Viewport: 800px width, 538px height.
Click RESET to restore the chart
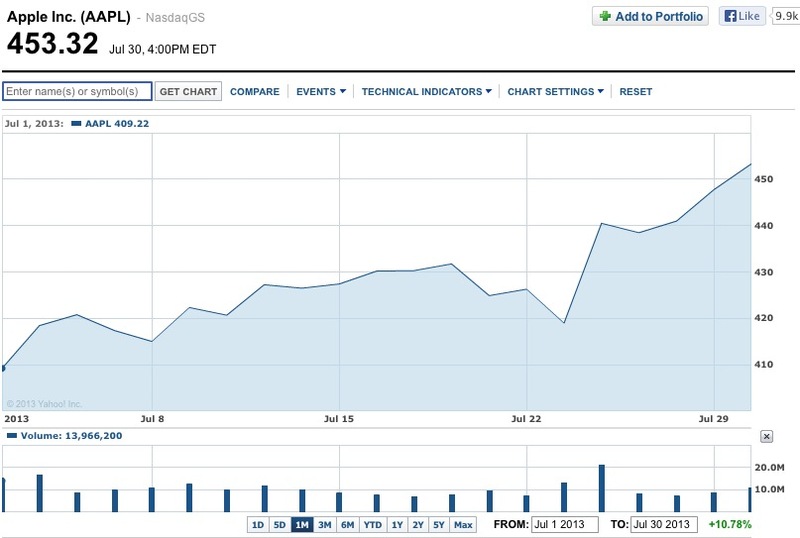636,92
